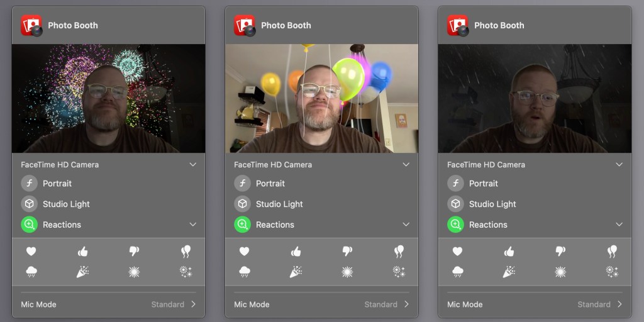Click thumbs down reaction in the rain panel
This screenshot has width=644, height=322.
click(560, 252)
